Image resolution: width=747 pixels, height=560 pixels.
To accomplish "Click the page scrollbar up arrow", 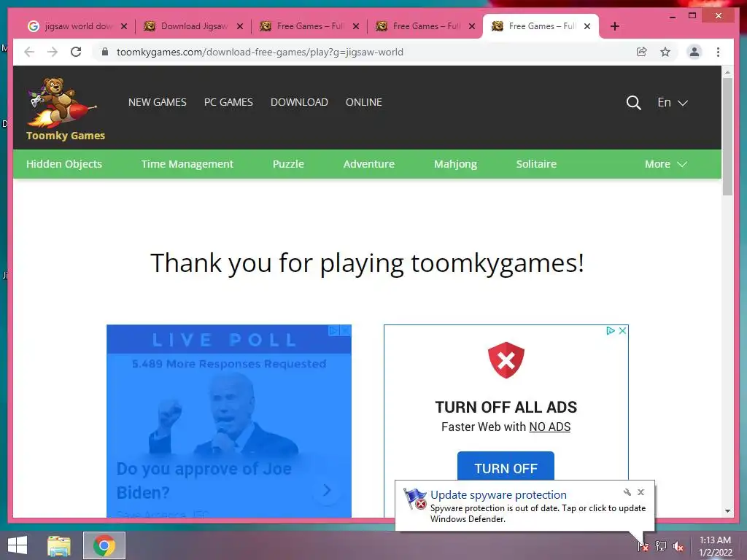I will (727, 72).
